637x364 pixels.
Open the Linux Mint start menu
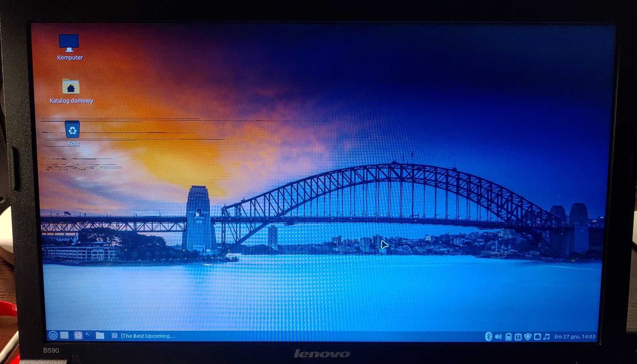(53, 335)
